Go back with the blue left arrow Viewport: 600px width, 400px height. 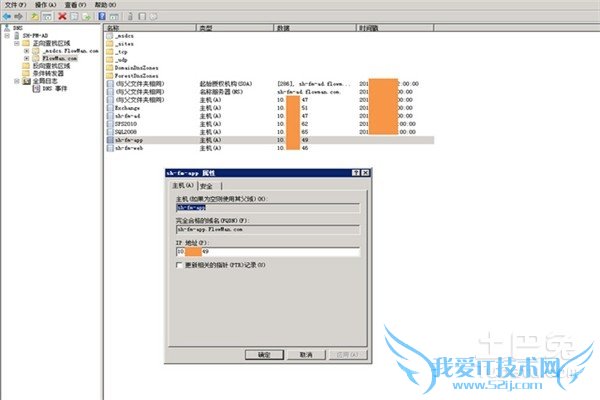coord(7,16)
